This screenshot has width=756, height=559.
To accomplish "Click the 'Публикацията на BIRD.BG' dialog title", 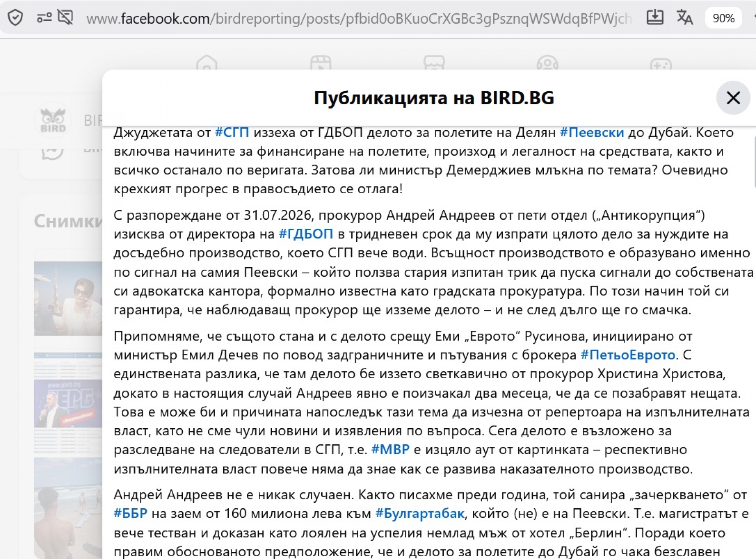I will click(434, 98).
